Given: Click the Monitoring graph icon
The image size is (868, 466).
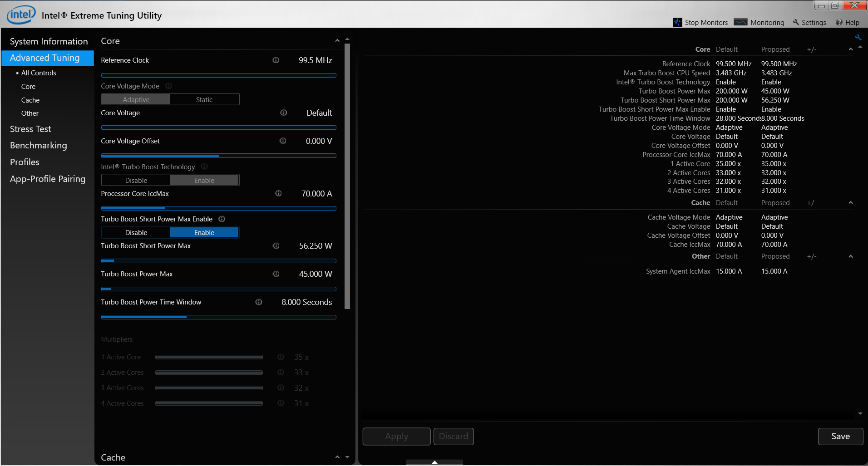Looking at the screenshot, I should (740, 22).
